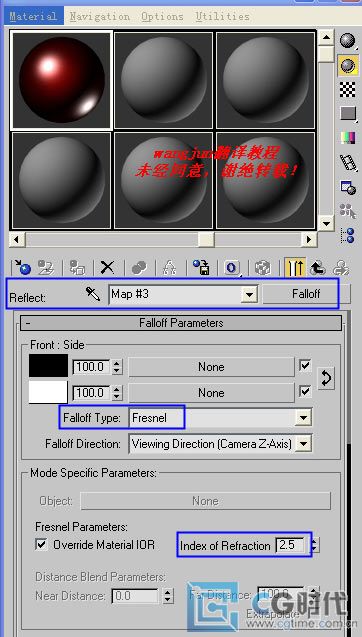Click the Reset Map X icon
Screen dimensions: 362x637
tap(108, 268)
